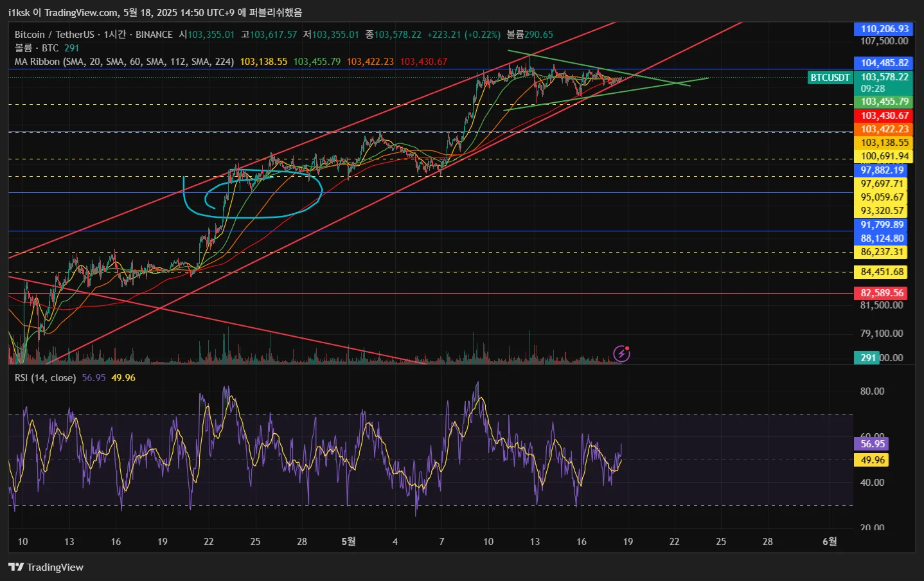Click the TradingView logo at the bottom

coord(46,567)
